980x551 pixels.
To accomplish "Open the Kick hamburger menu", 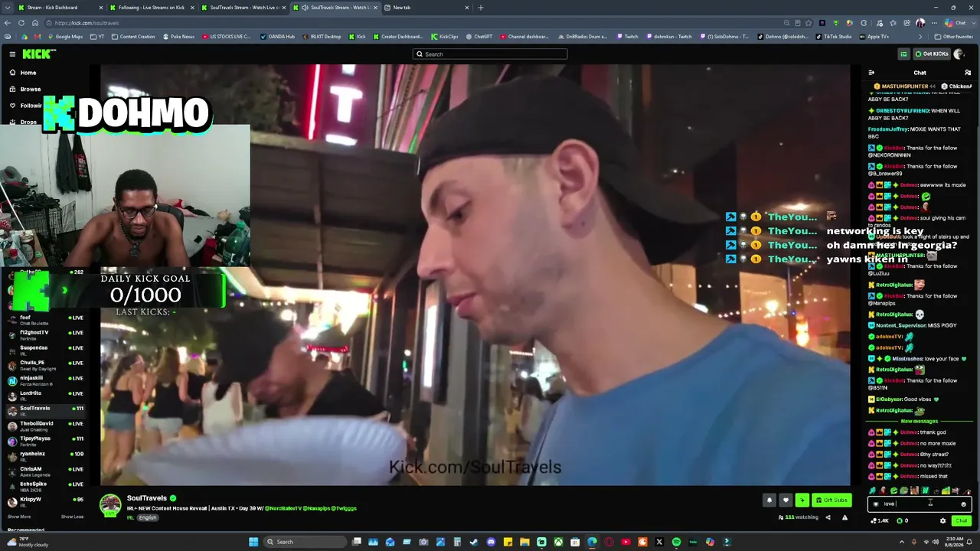I will click(12, 54).
